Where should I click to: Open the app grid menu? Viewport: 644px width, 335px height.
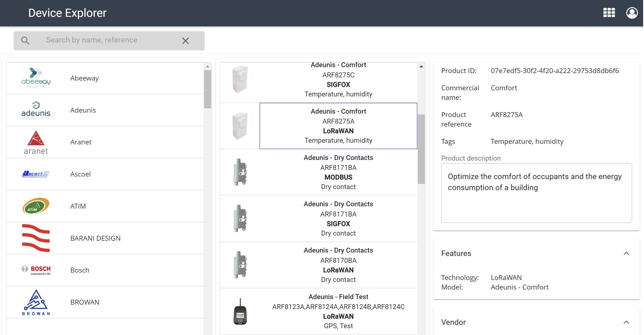(x=609, y=13)
